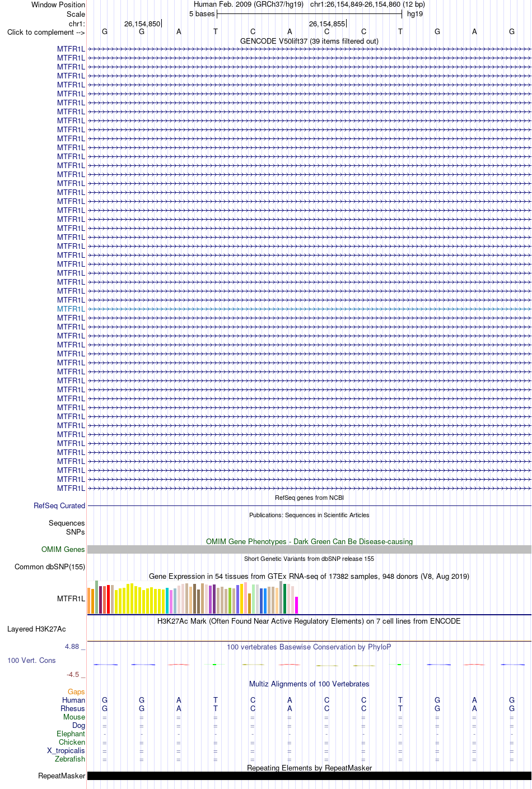Open the GTEx Gene Expression track title
This screenshot has height=789, width=532.
coord(309,576)
